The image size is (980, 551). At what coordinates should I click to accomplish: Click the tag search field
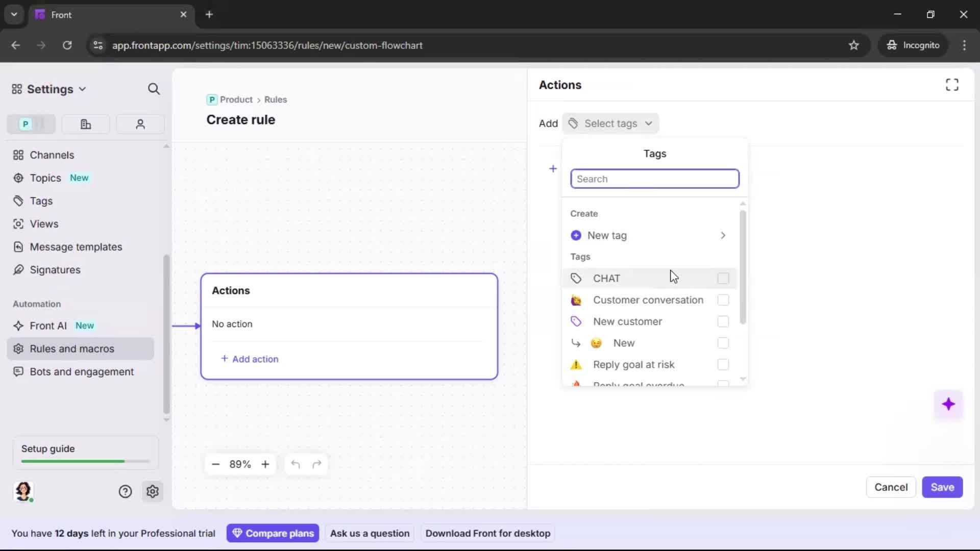655,179
